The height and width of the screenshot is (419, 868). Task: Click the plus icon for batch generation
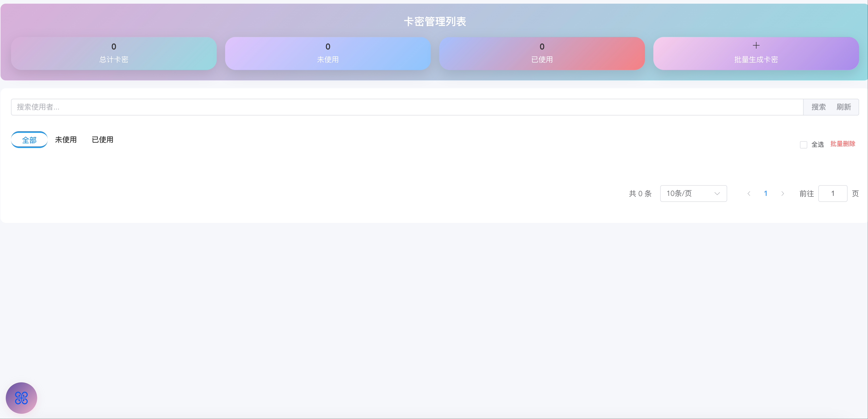click(756, 46)
